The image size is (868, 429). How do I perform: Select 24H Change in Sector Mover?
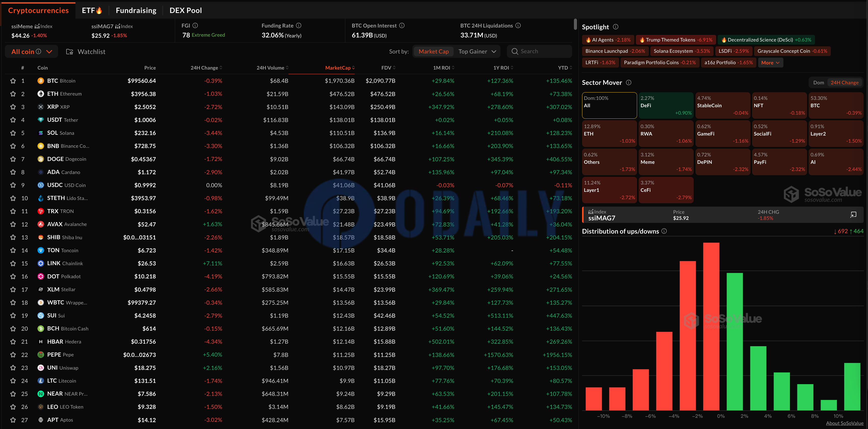click(844, 83)
